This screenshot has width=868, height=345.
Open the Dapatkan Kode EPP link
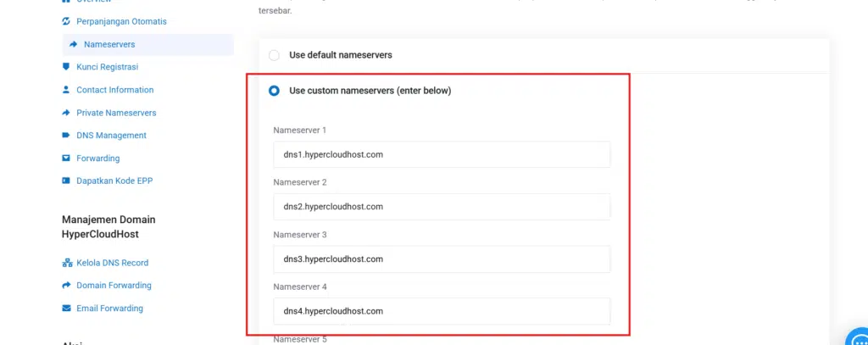pyautogui.click(x=114, y=181)
